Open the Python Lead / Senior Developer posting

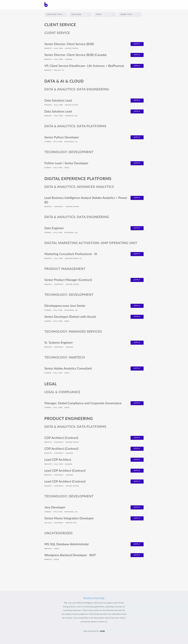66,163
